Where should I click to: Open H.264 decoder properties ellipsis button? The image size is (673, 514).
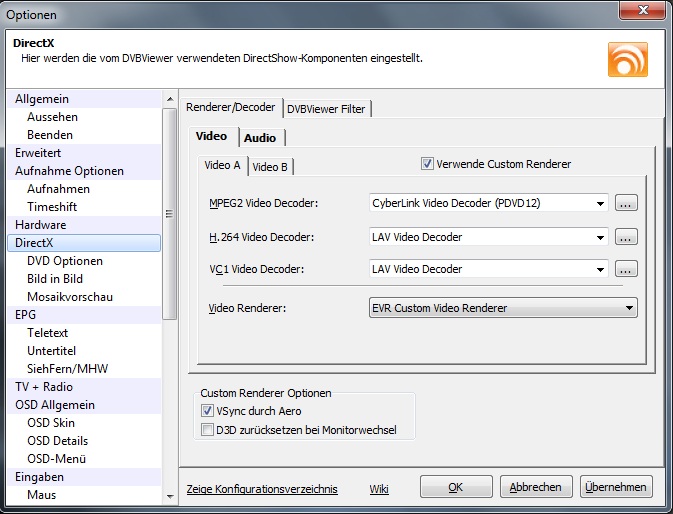click(627, 237)
